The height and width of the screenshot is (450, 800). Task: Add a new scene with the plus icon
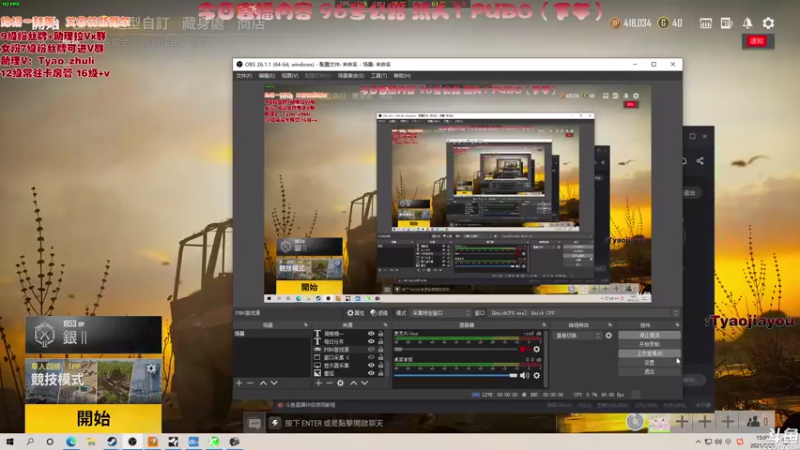[x=239, y=383]
